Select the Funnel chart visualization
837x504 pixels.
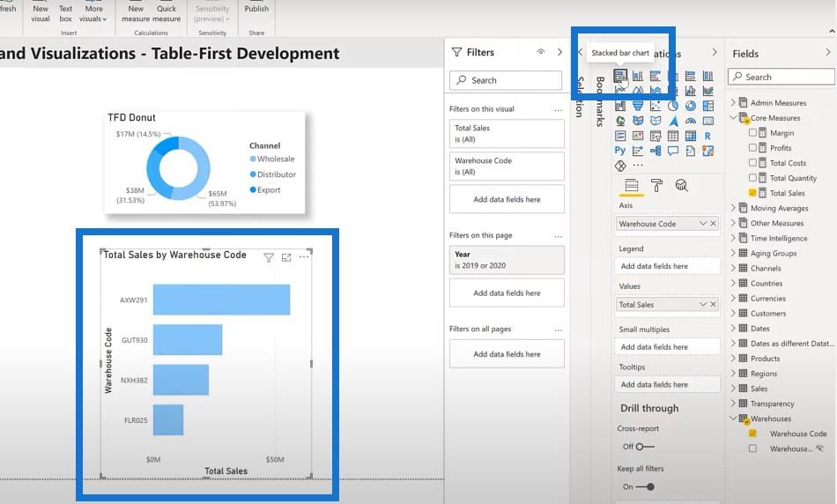[x=637, y=106]
